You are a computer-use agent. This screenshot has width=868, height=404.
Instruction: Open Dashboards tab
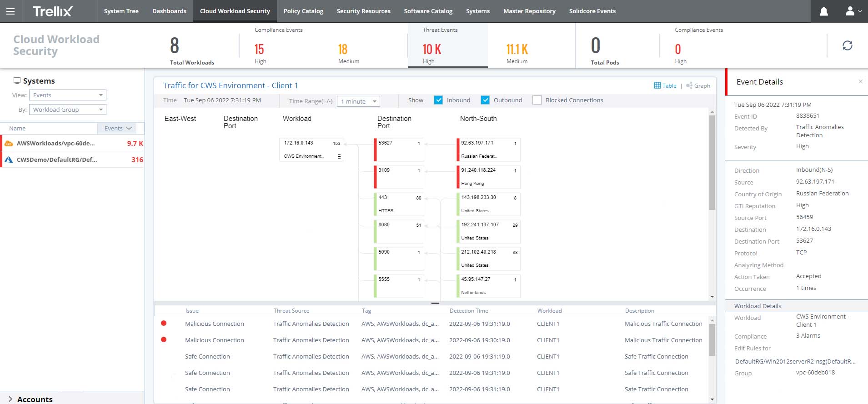tap(169, 11)
